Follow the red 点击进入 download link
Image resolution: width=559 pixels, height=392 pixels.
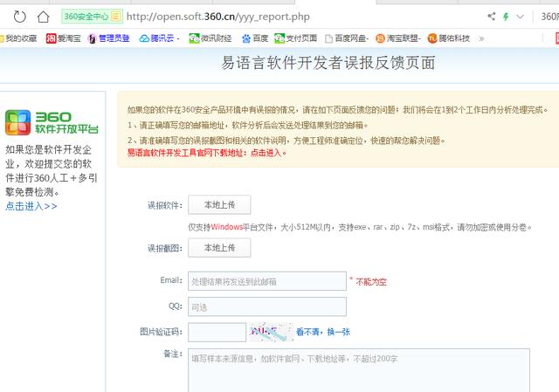coord(266,153)
